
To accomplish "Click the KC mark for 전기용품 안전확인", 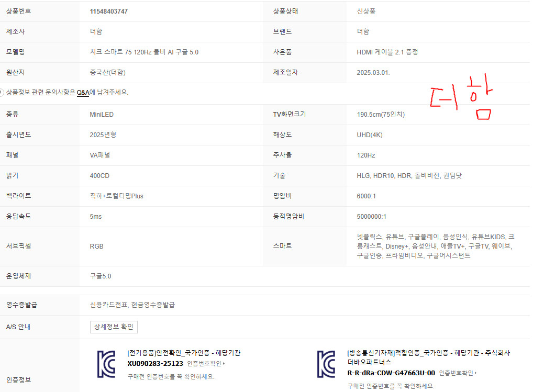I will pos(106,364).
